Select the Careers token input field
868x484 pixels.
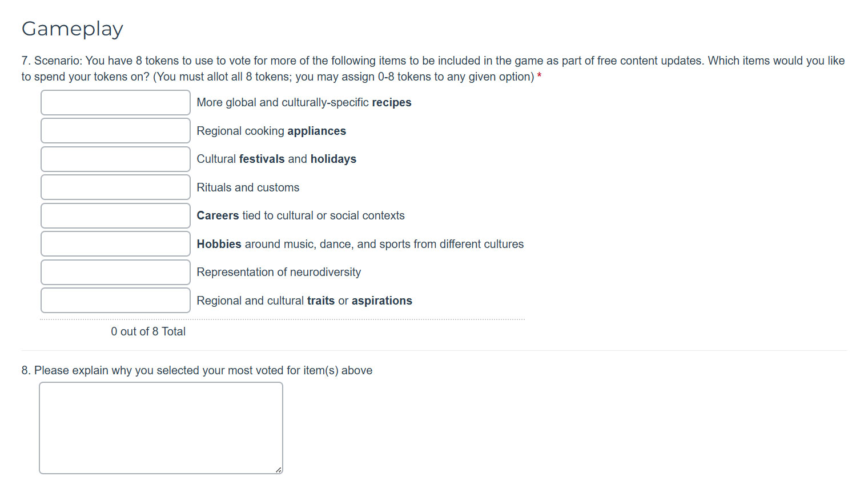coord(115,215)
